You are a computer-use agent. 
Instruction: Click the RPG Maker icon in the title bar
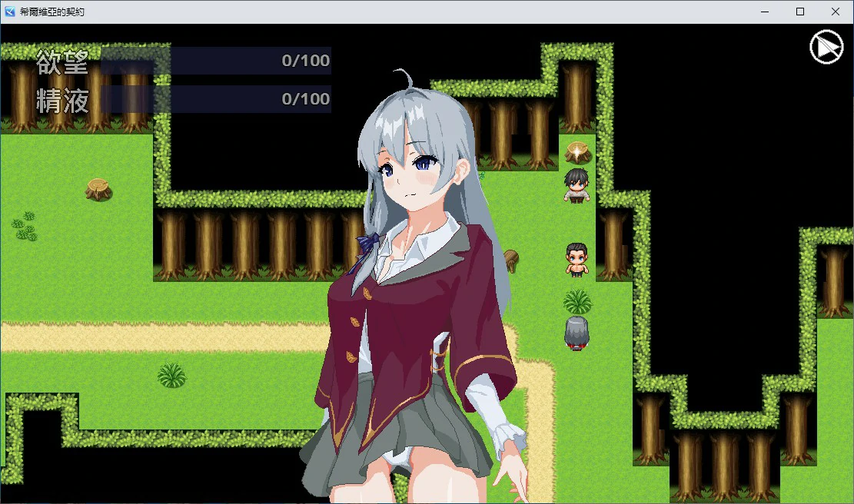coord(8,12)
